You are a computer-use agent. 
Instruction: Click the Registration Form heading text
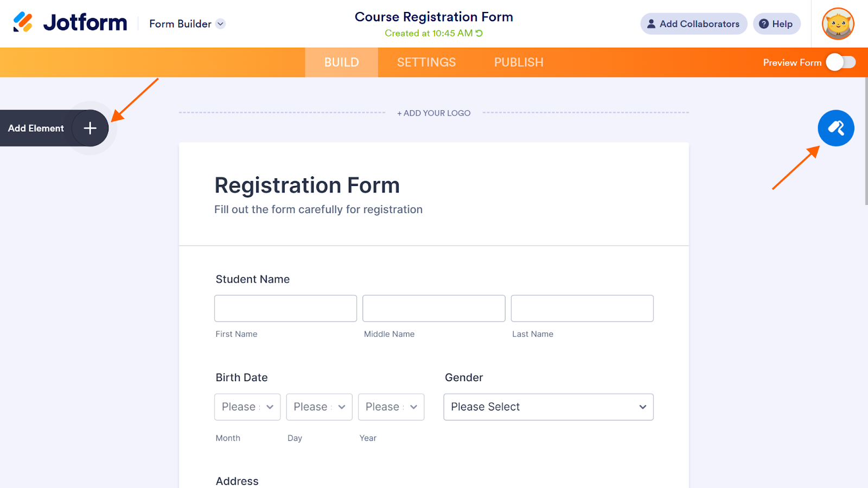(307, 185)
